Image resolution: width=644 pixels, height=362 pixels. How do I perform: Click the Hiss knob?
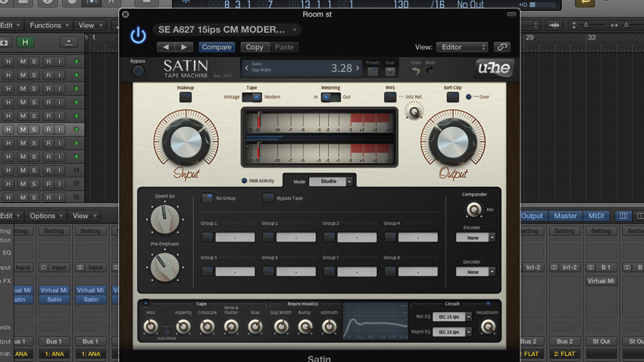151,326
